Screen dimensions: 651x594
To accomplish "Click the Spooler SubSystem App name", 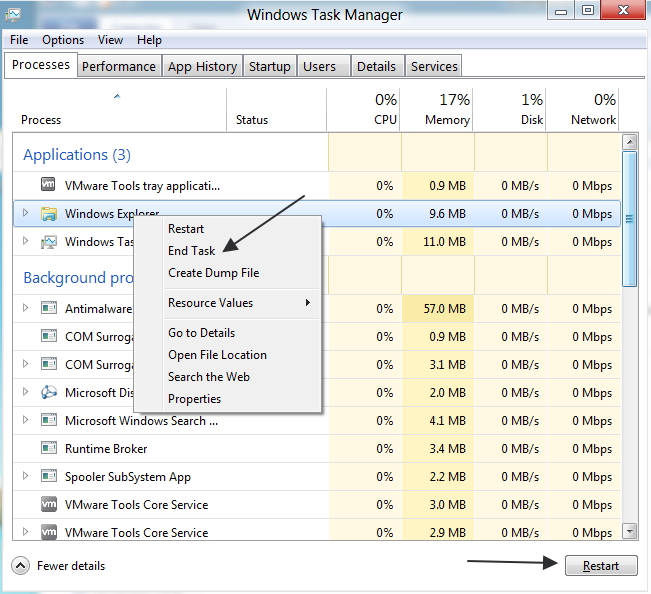I will (x=128, y=477).
